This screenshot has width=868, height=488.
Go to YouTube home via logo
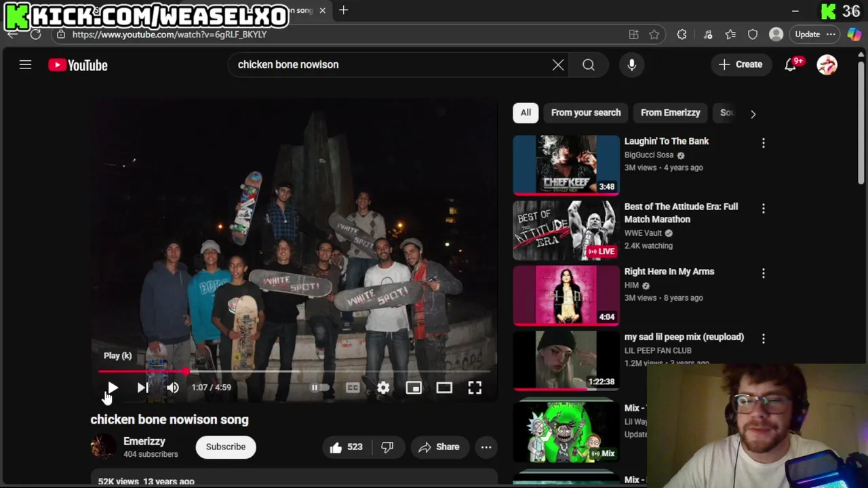tap(78, 65)
